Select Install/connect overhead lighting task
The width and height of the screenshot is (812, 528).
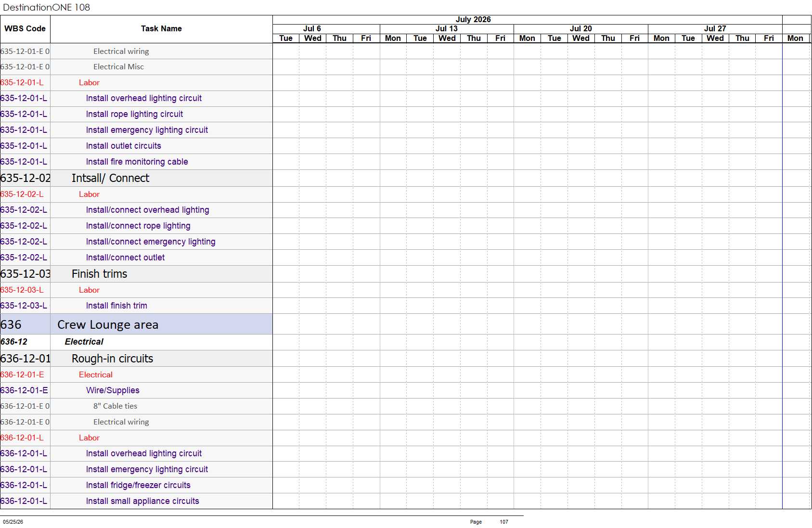[136, 210]
